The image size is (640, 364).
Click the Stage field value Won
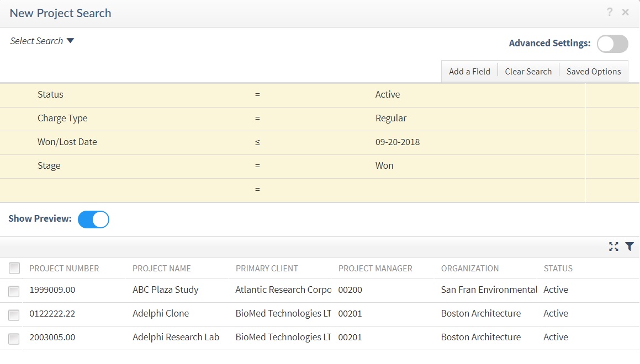pyautogui.click(x=384, y=165)
